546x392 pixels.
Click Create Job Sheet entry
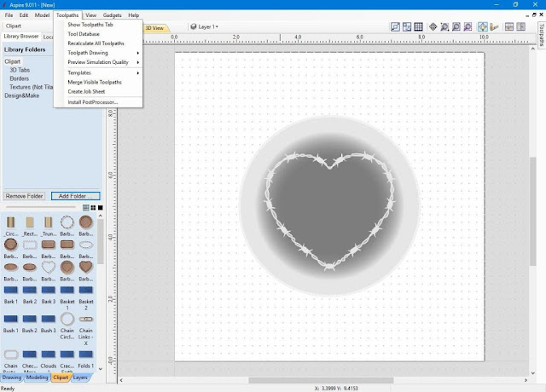[98, 91]
